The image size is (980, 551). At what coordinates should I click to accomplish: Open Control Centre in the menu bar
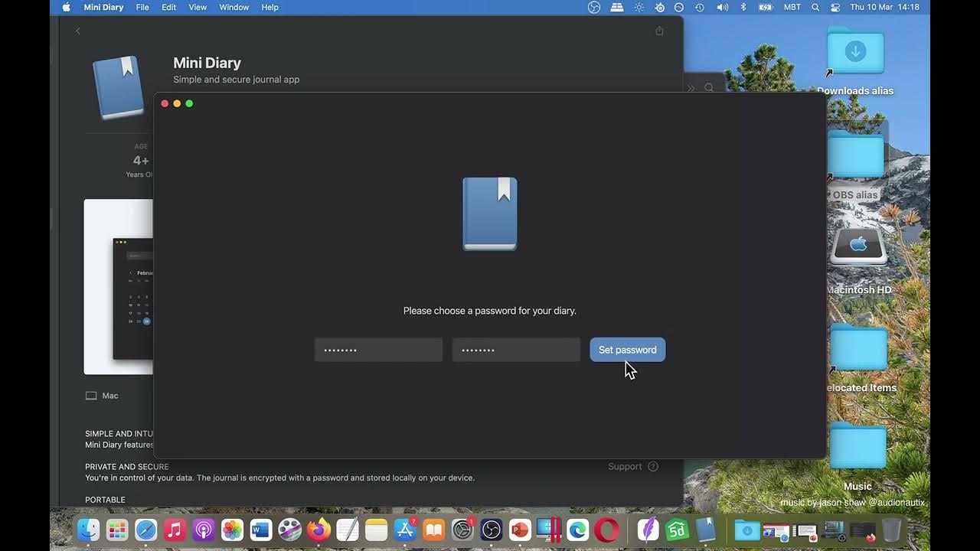pyautogui.click(x=834, y=7)
